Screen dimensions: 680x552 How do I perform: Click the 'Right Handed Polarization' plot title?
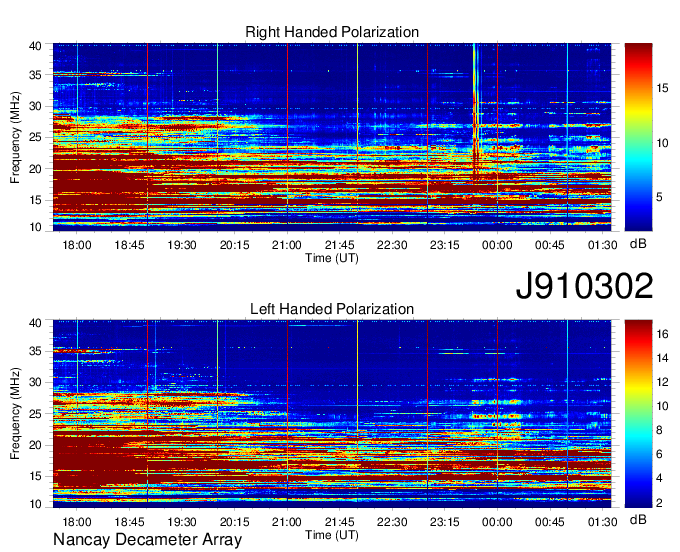332,32
